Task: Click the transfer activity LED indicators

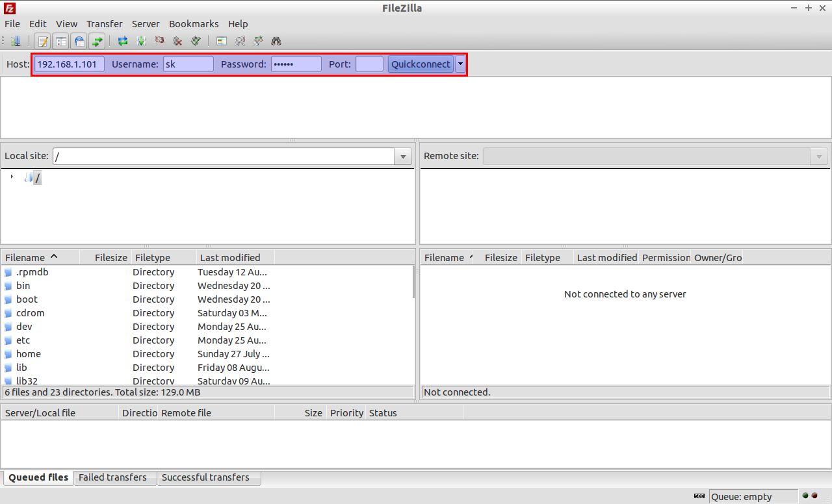Action: [810, 496]
